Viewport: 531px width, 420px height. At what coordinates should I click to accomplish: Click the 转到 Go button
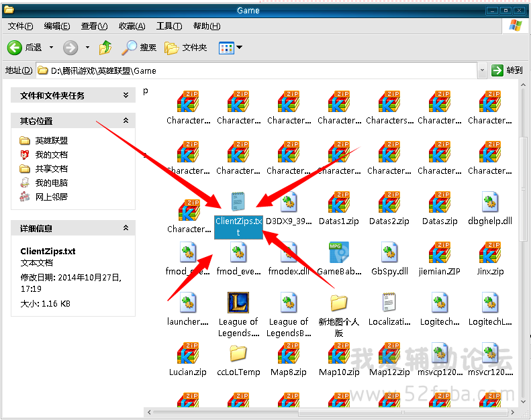tap(508, 70)
